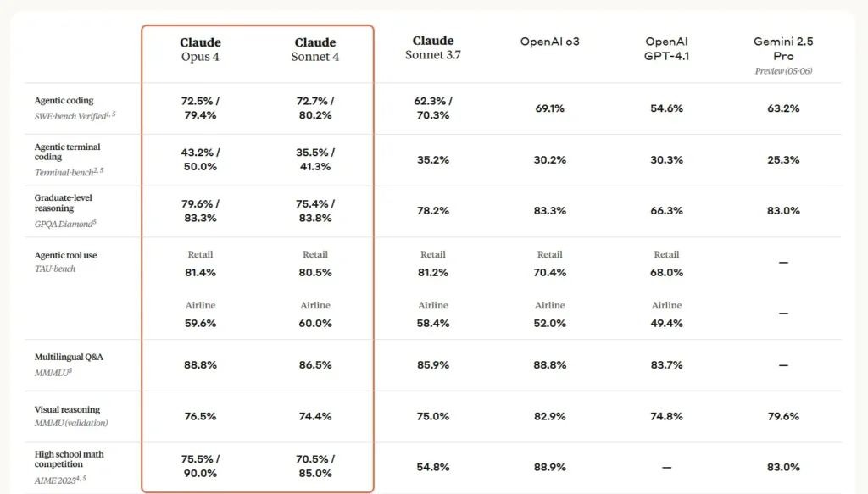Select the Visual reasoning row label
The image size is (868, 494).
[67, 409]
